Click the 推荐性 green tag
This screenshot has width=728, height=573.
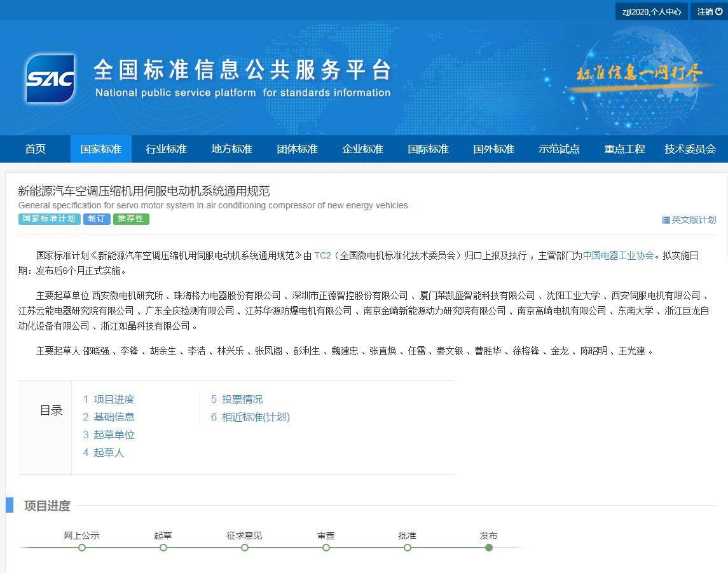pyautogui.click(x=131, y=219)
